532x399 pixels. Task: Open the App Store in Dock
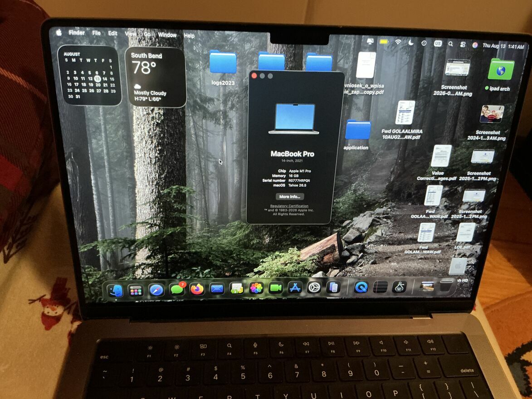coord(295,288)
